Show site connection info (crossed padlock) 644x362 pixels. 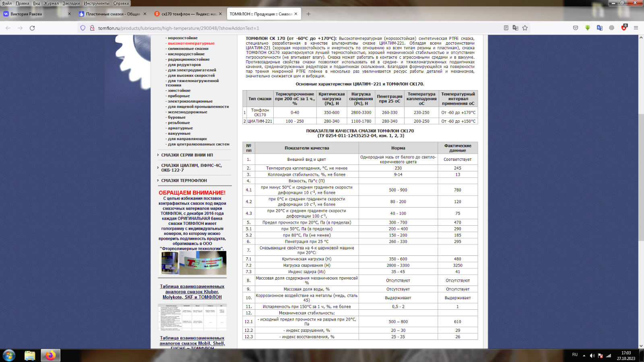tap(92, 28)
